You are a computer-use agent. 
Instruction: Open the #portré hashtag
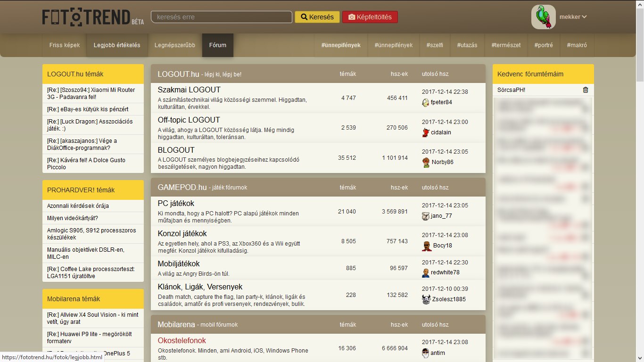tap(544, 45)
